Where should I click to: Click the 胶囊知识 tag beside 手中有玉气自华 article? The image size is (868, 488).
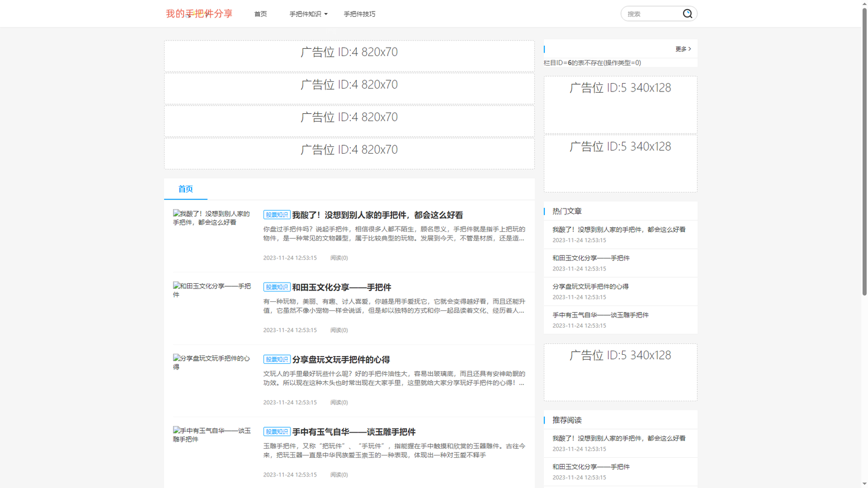point(277,432)
